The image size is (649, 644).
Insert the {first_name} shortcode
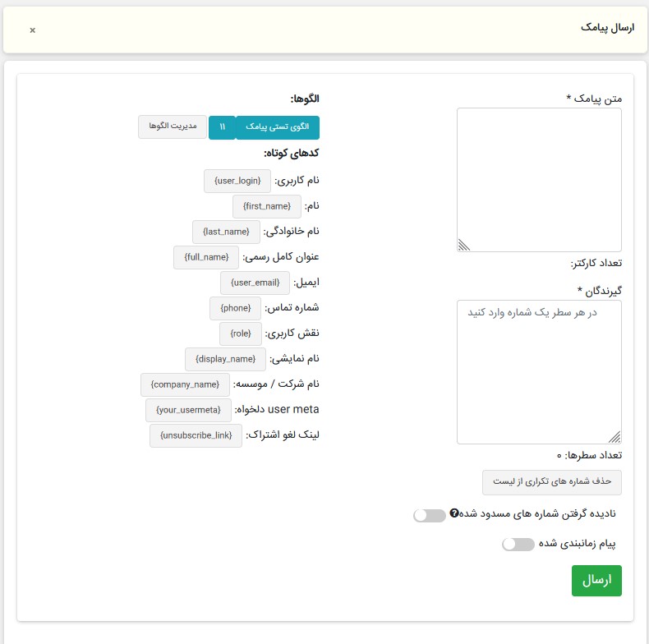pyautogui.click(x=267, y=206)
